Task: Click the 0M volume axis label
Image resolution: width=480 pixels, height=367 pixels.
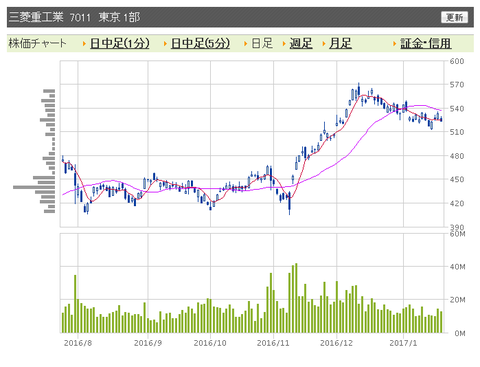Action: point(460,333)
